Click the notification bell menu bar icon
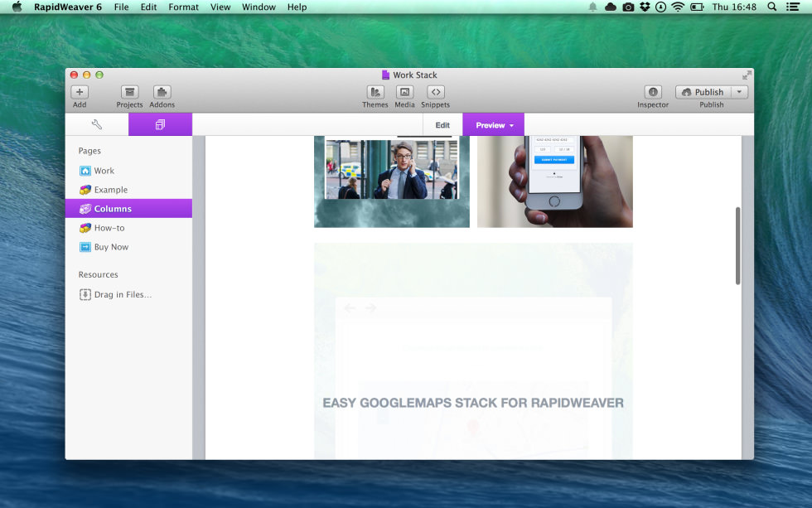Image resolution: width=812 pixels, height=508 pixels. 592,7
